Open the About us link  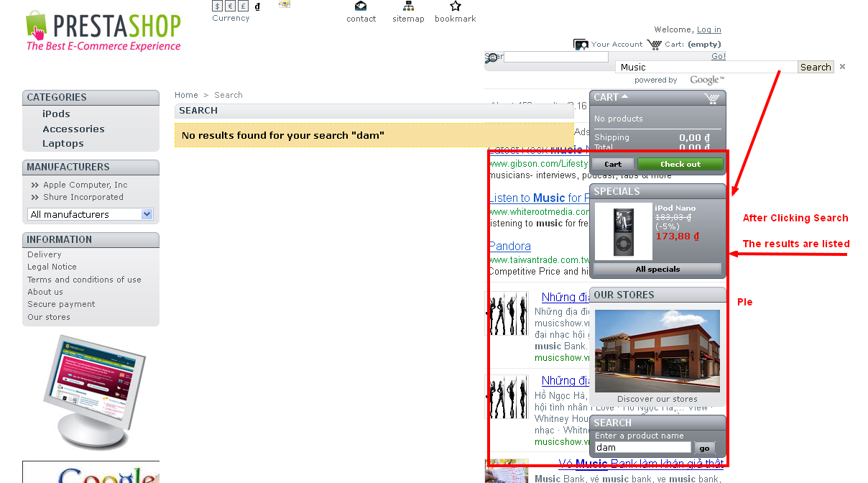(45, 292)
